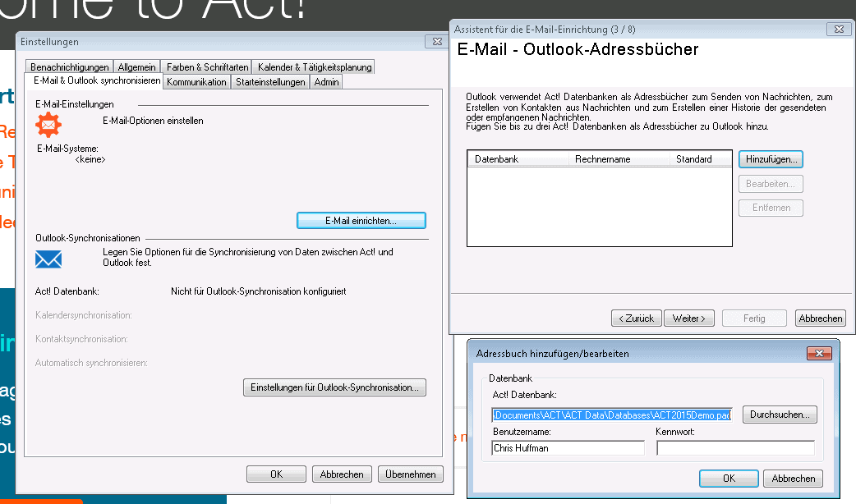Click the Act! Datenbank path field
The height and width of the screenshot is (504, 856).
[x=611, y=416]
